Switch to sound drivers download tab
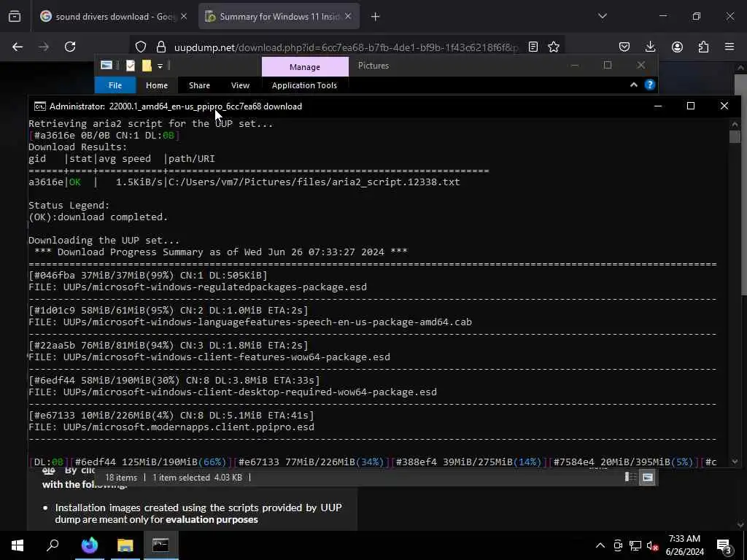 point(113,17)
